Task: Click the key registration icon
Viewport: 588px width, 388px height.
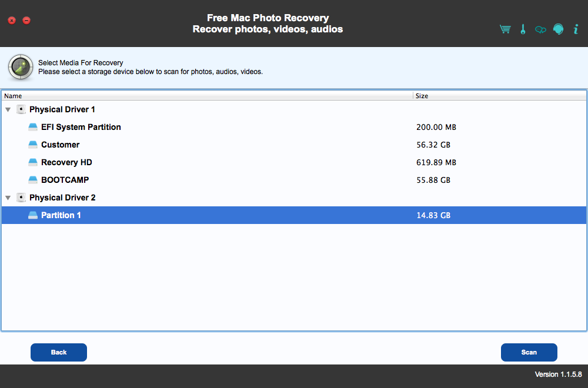Action: coord(523,29)
